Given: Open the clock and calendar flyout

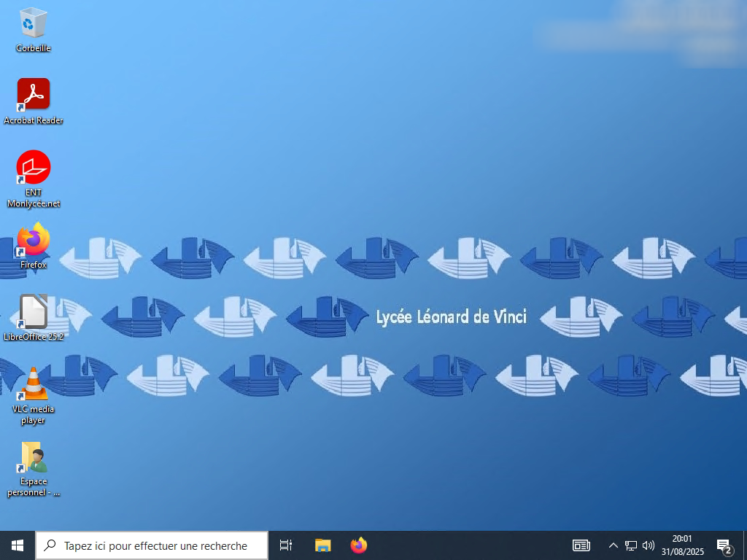Looking at the screenshot, I should [682, 545].
